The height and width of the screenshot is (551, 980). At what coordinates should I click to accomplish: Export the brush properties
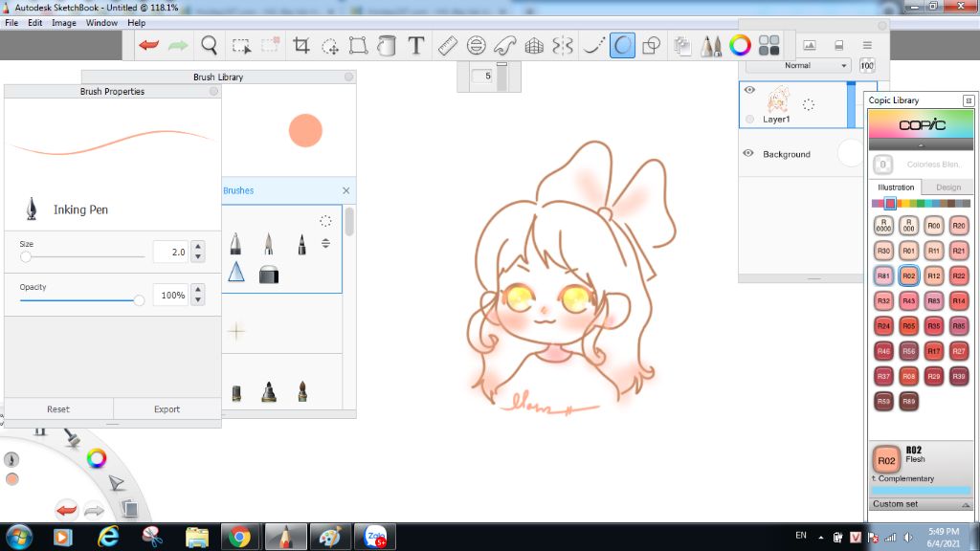coord(167,409)
